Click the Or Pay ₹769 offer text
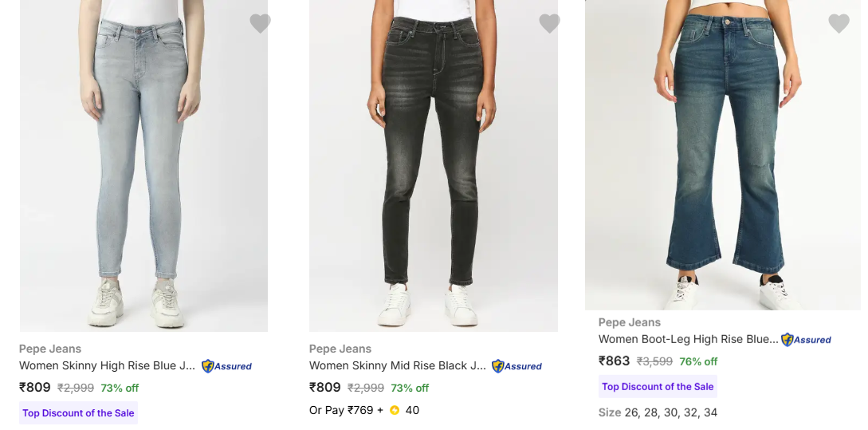The height and width of the screenshot is (430, 868). (x=341, y=410)
